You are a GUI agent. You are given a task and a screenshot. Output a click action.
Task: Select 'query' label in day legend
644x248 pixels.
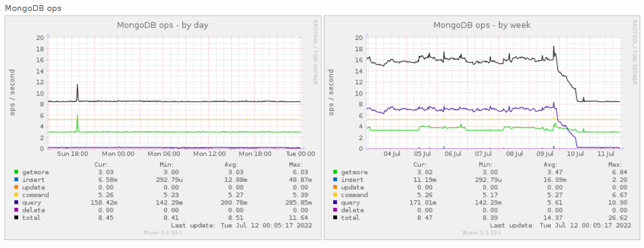32,203
